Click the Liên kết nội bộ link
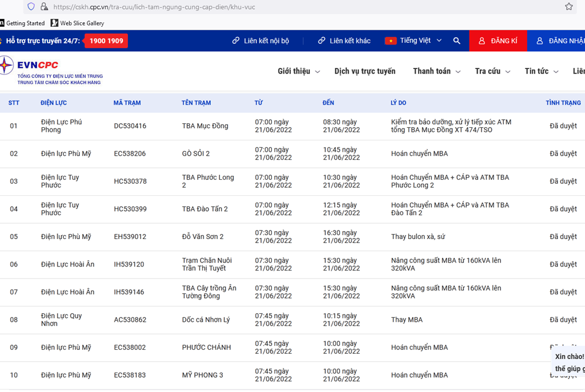 click(x=261, y=41)
